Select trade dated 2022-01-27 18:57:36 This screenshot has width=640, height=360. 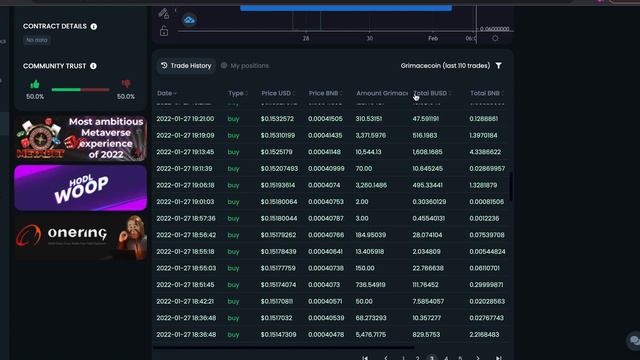point(186,218)
